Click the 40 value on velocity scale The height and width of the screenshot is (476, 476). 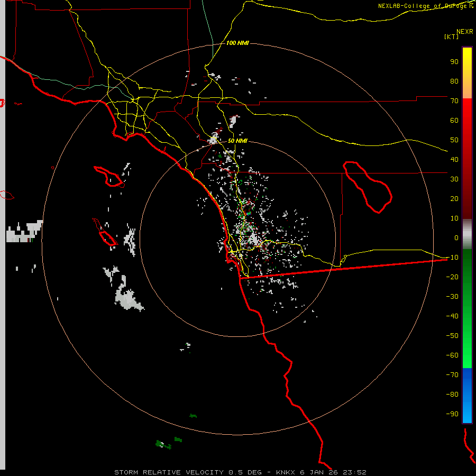(454, 159)
